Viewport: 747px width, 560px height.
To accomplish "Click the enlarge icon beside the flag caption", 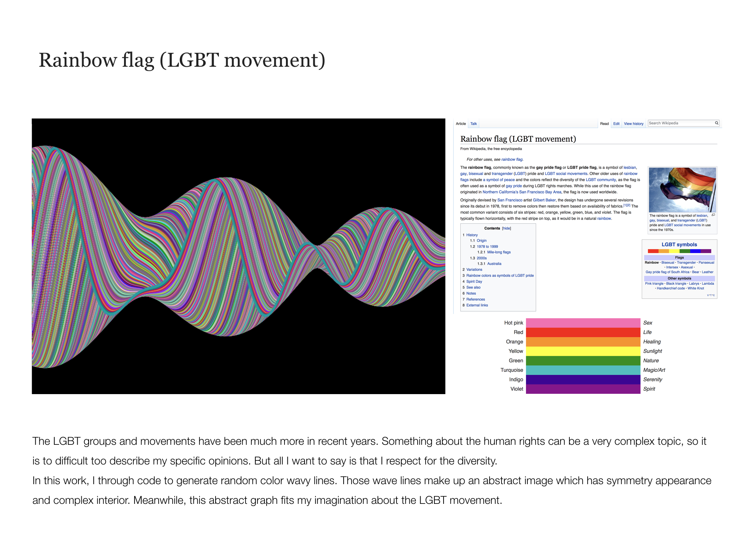I will pos(713,215).
